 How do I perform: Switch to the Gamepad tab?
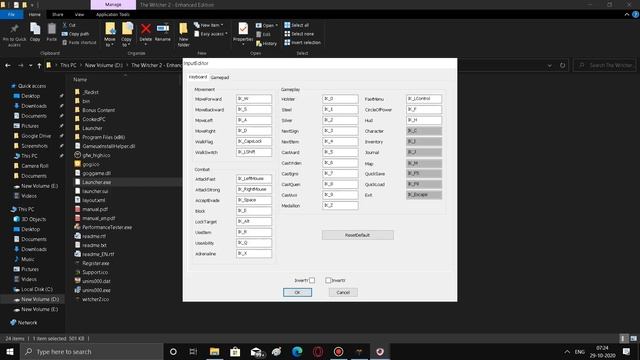[x=220, y=77]
